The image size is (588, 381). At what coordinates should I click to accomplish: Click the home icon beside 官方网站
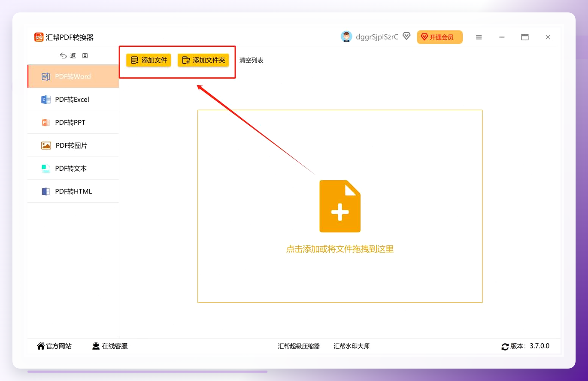click(41, 346)
